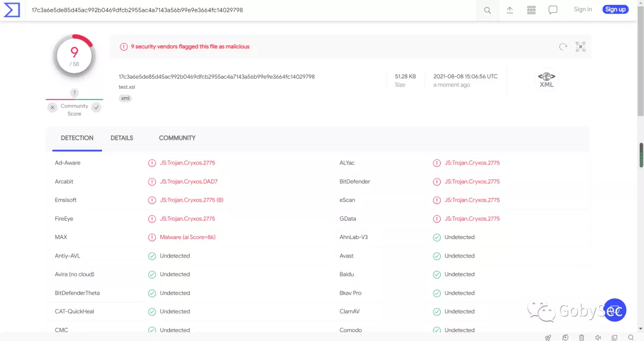Image resolution: width=644 pixels, height=341 pixels.
Task: Click the Antiy-AVL undetected check icon
Action: 152,256
